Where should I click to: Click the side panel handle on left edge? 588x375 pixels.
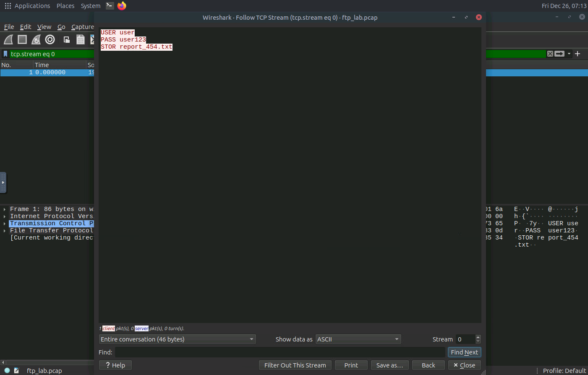(3, 182)
